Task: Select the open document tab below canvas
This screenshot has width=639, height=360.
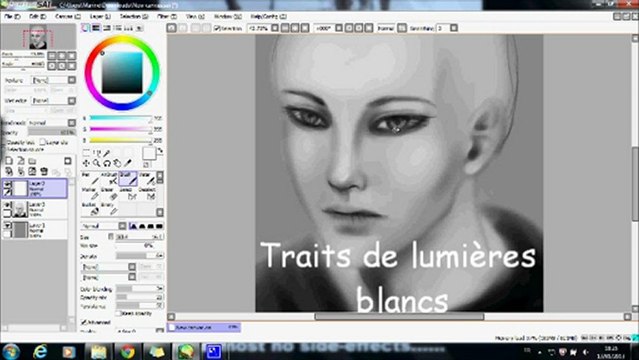Action: (x=204, y=327)
